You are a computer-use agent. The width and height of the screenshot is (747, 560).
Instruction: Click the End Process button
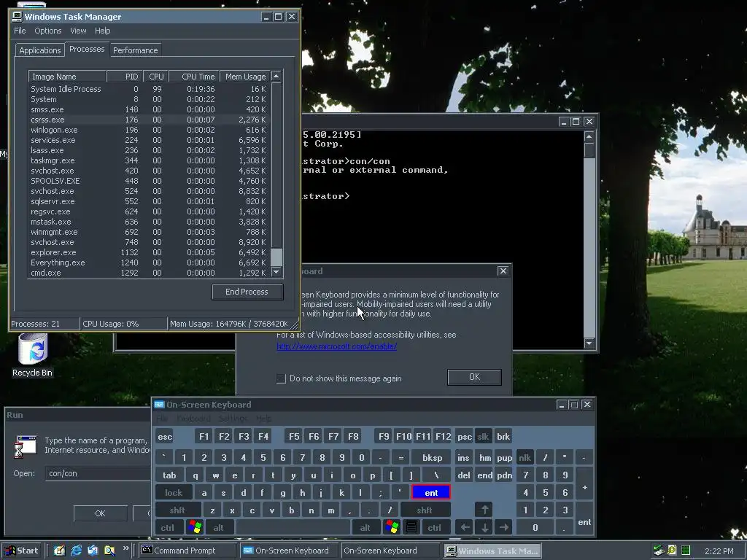[x=247, y=292]
